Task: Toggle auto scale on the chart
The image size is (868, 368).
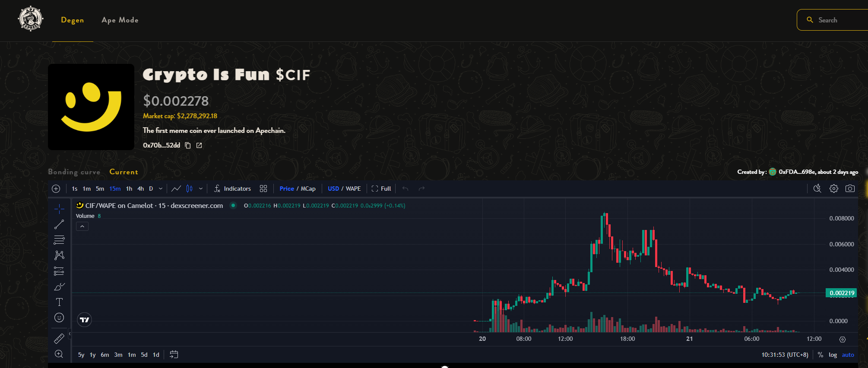Action: click(x=848, y=355)
